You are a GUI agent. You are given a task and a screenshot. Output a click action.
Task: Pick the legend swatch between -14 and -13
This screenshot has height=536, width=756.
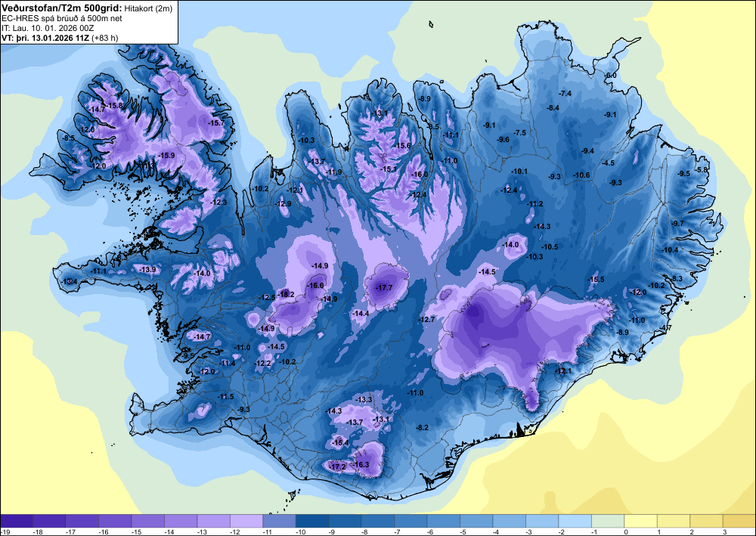click(181, 521)
